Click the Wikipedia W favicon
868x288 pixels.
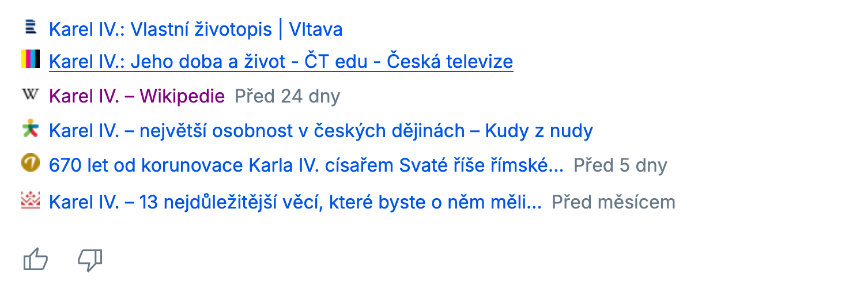(x=31, y=95)
